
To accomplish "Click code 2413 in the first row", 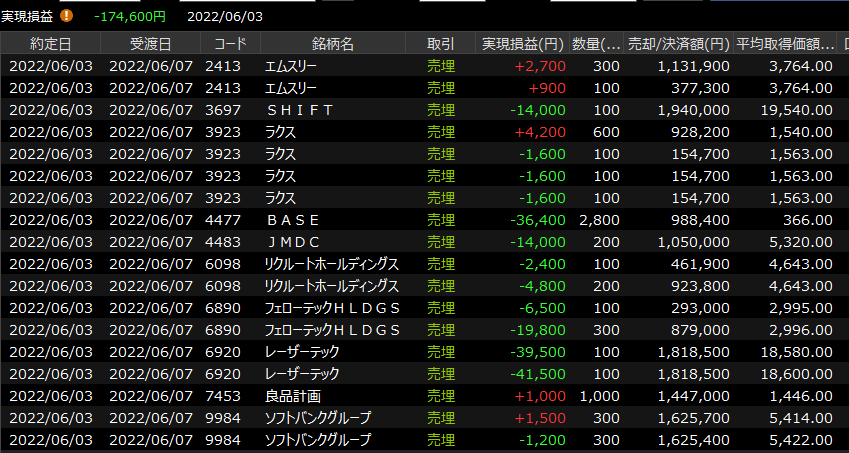I will 223,66.
